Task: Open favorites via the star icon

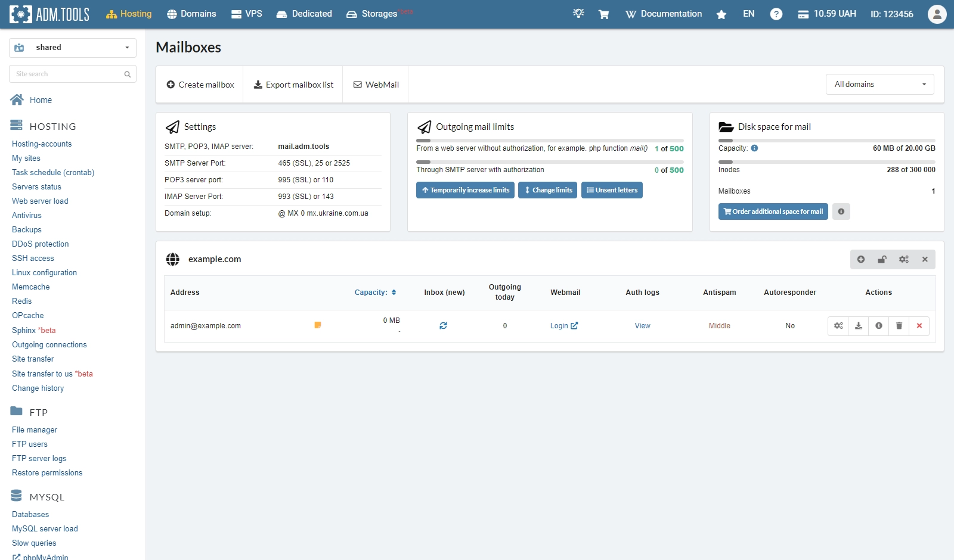Action: click(721, 14)
